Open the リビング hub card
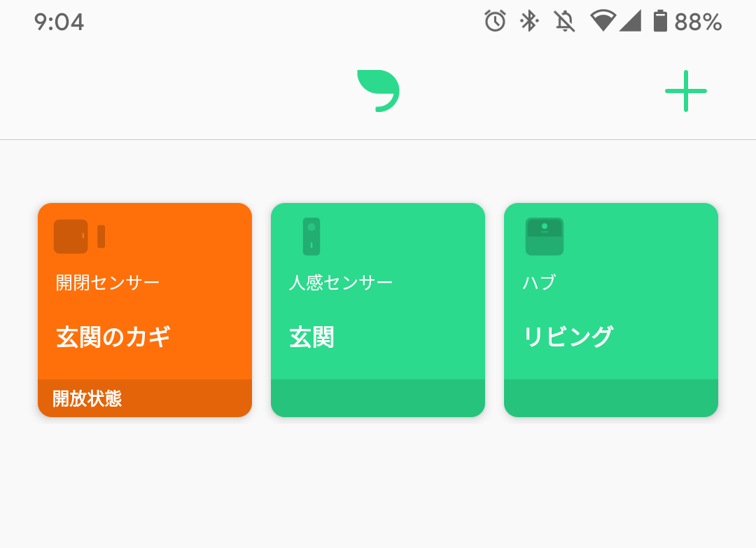The image size is (756, 548). (x=611, y=322)
